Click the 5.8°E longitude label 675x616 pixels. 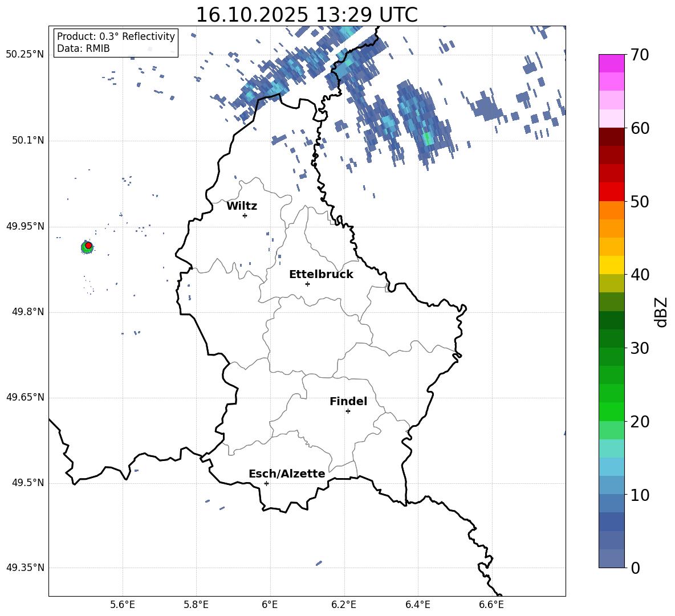[x=196, y=605]
